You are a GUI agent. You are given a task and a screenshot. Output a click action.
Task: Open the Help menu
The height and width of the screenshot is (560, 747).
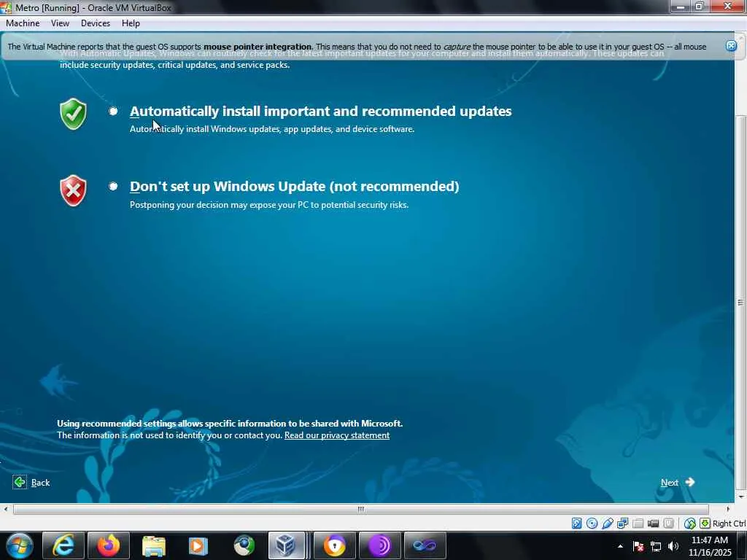pyautogui.click(x=131, y=23)
